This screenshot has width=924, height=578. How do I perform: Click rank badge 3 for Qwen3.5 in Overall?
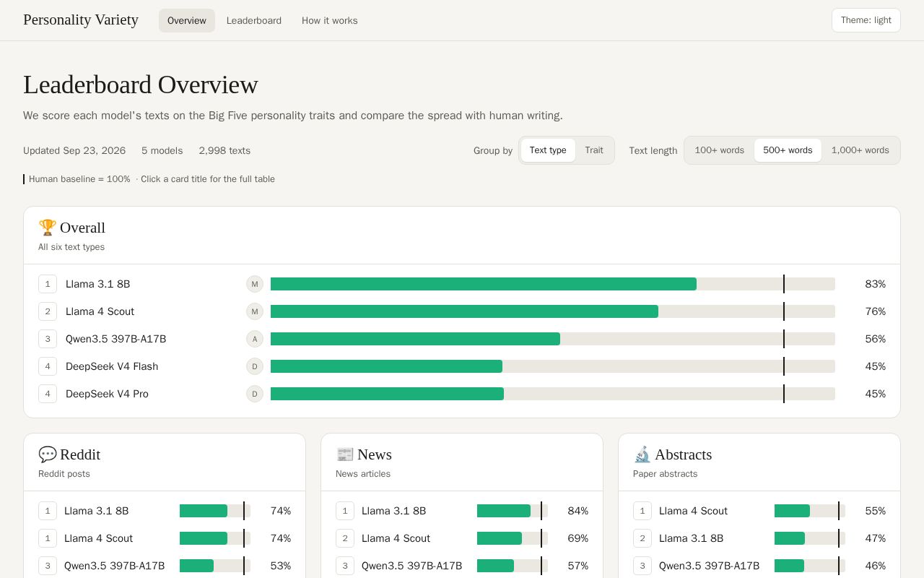pos(48,339)
